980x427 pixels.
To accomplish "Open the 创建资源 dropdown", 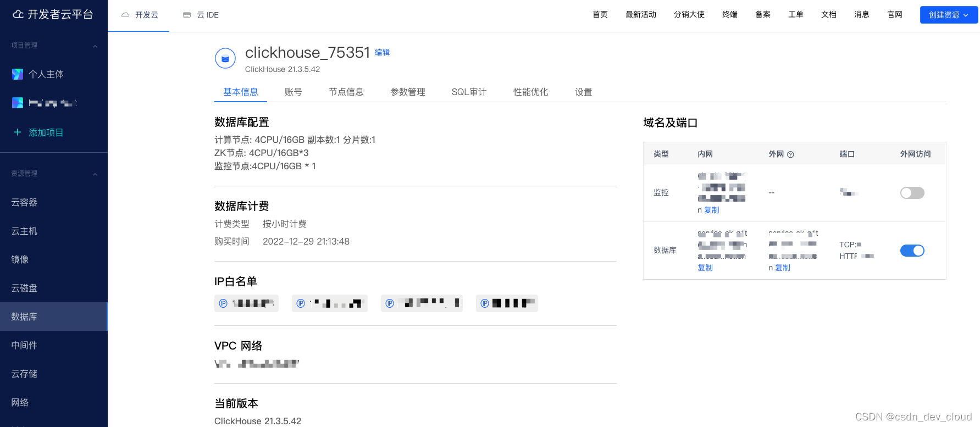I will (x=949, y=15).
